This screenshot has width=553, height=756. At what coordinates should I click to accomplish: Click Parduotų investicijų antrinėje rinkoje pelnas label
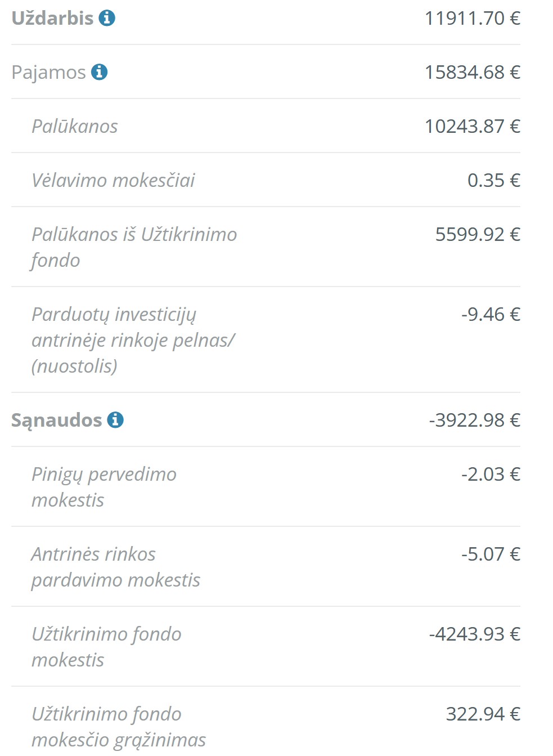(133, 340)
